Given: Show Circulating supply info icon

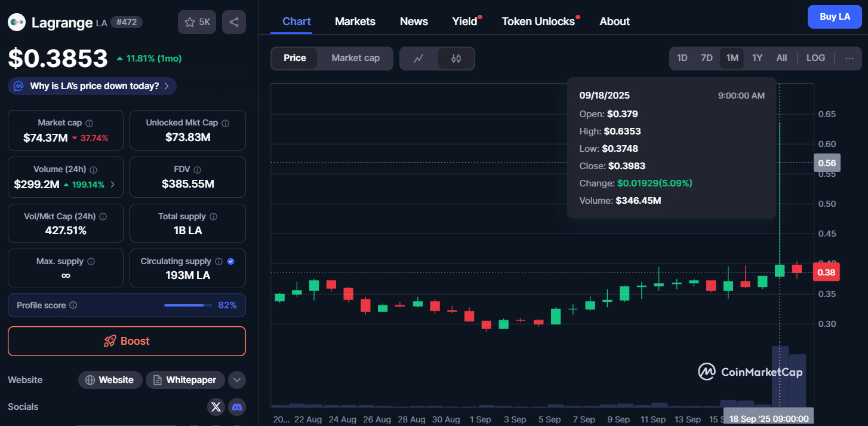Looking at the screenshot, I should tap(219, 262).
